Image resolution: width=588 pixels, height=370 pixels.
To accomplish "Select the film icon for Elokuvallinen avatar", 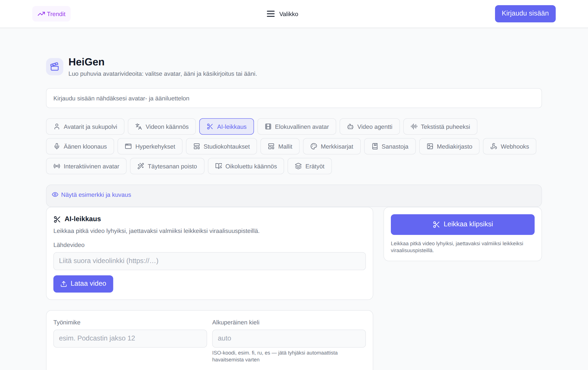I will [x=268, y=126].
